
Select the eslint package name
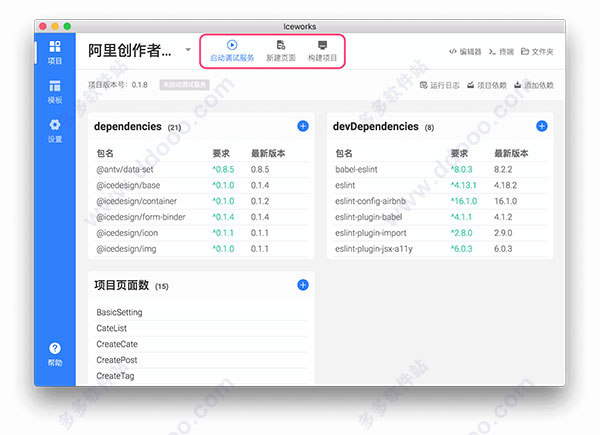(x=345, y=185)
